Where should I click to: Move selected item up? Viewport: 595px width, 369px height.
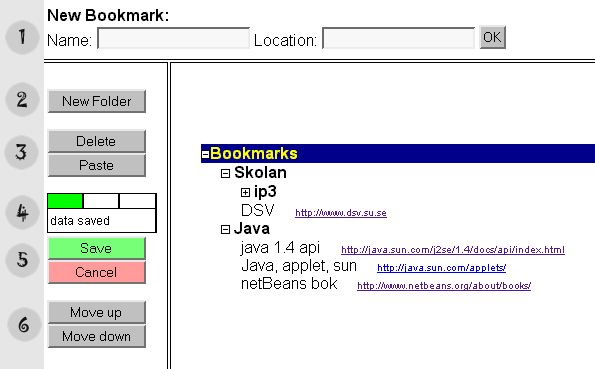pyautogui.click(x=97, y=312)
